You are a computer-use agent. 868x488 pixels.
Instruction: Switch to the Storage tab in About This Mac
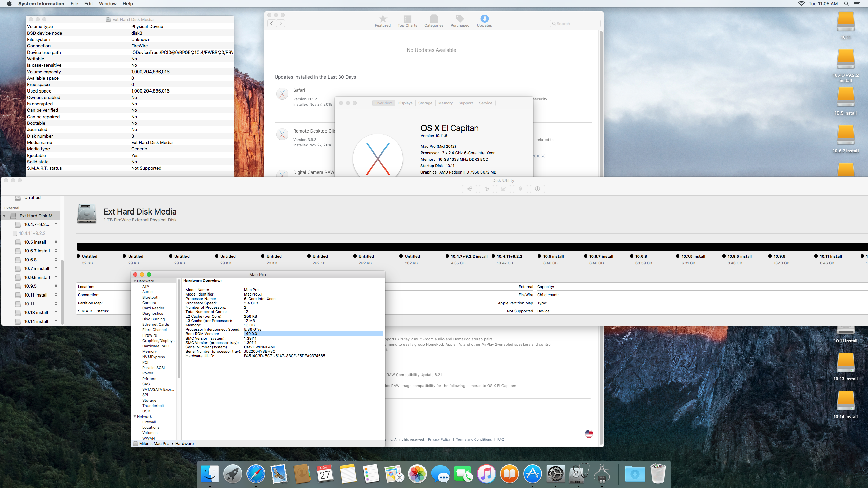(425, 103)
